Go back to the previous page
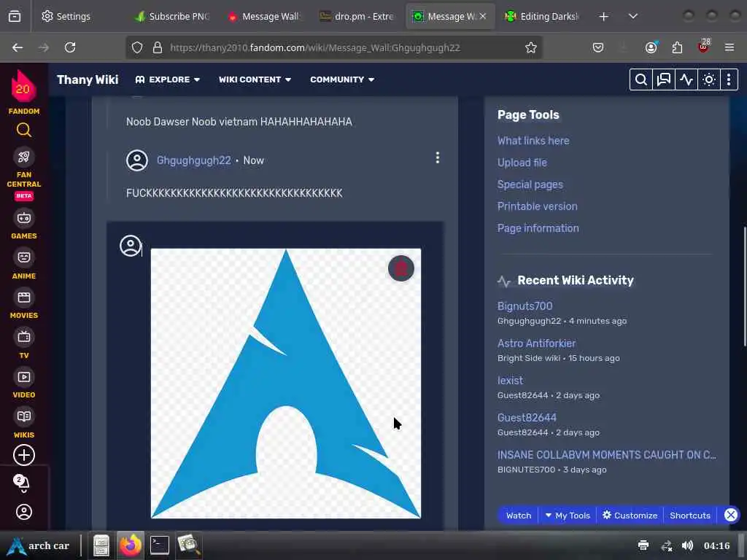Screen dimensions: 747x560 coord(18,47)
